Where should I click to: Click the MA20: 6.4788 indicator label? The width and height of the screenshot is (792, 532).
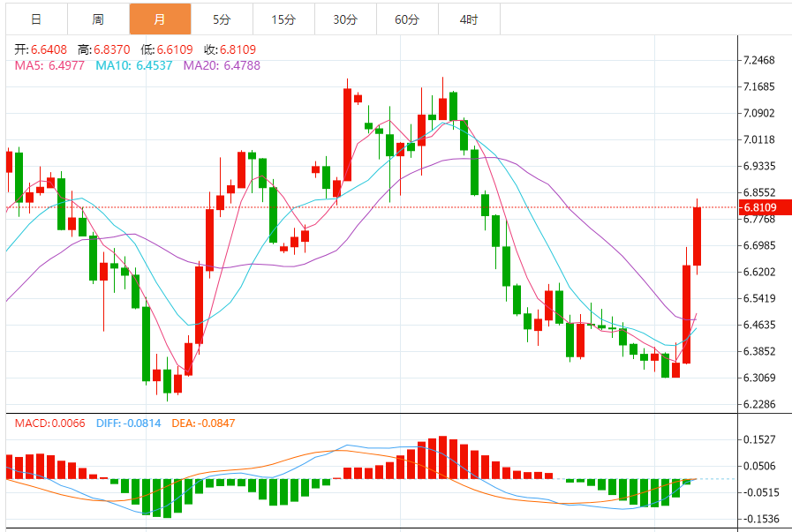222,65
